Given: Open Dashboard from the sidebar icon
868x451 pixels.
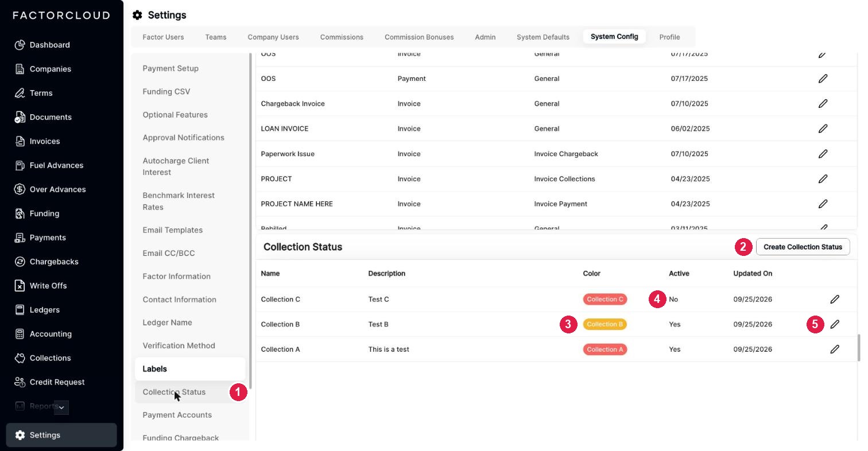Looking at the screenshot, I should 20,45.
